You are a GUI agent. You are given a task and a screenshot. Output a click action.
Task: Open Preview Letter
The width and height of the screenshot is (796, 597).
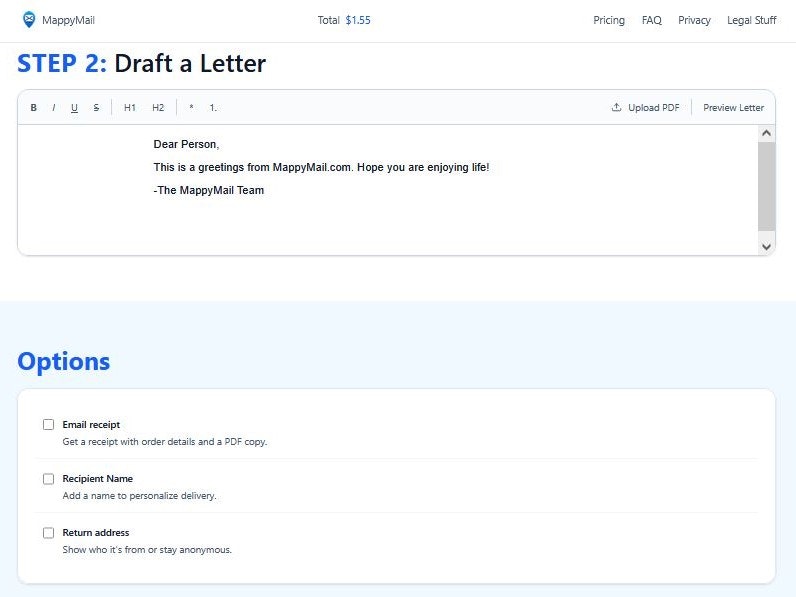click(x=733, y=108)
